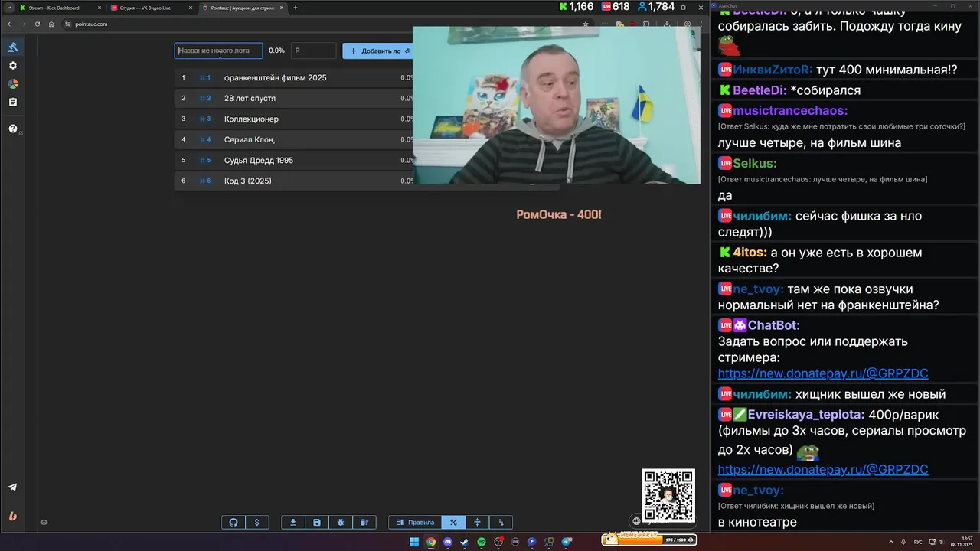Click username ChatBot in chat
Image resolution: width=980 pixels, height=551 pixels.
tap(774, 325)
